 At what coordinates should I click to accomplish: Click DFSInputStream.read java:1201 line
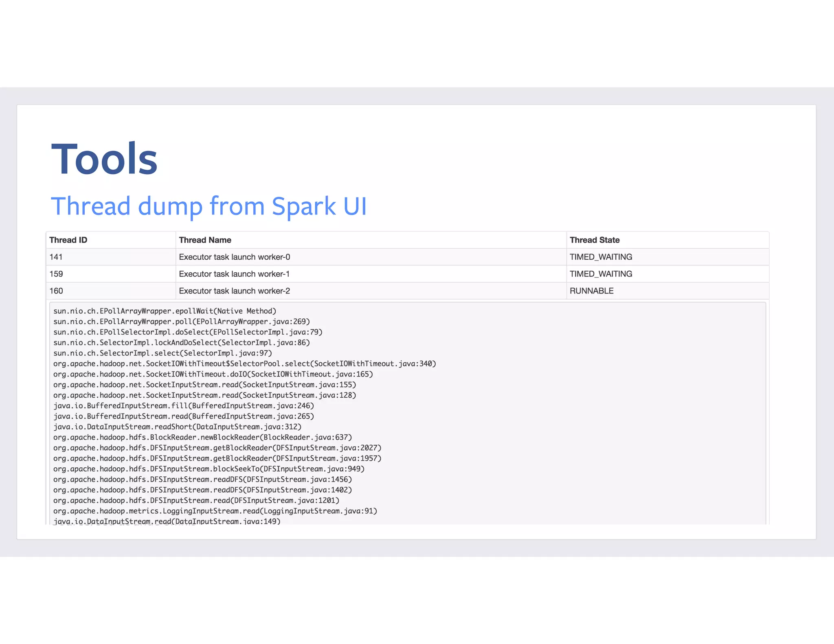[196, 501]
